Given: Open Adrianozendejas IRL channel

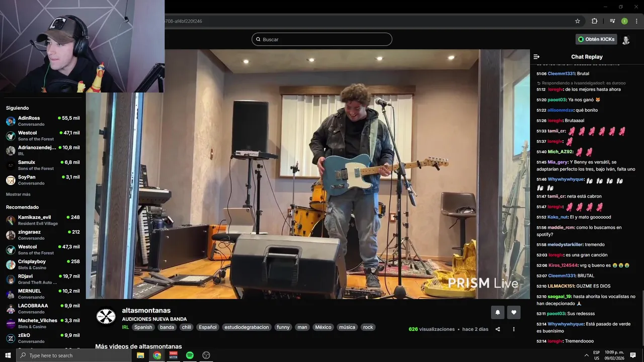Looking at the screenshot, I should tap(43, 150).
